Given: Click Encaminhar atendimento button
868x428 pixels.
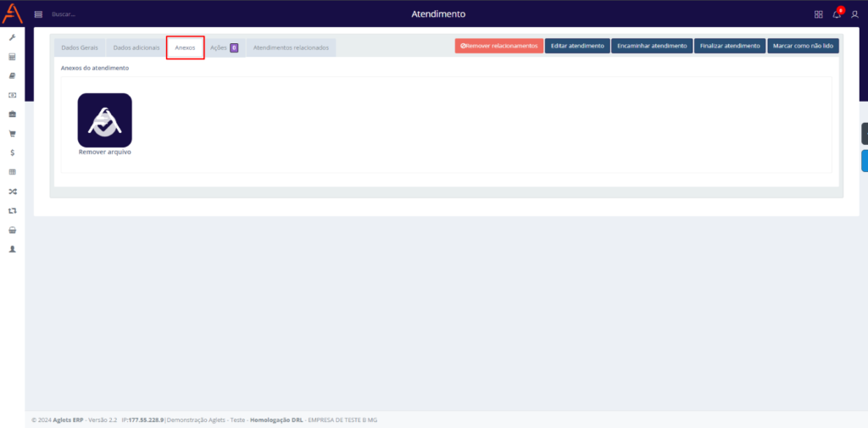Looking at the screenshot, I should click(652, 46).
